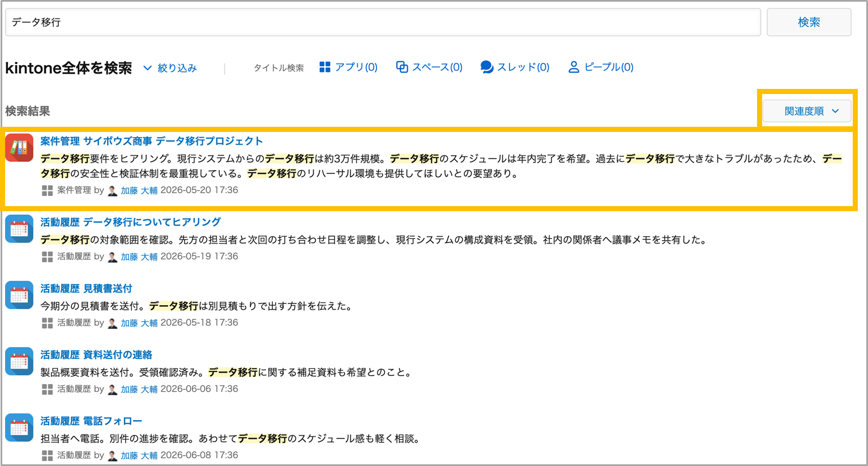Click snippet text 製品概要資料を送付。受領確認済み

(120, 373)
